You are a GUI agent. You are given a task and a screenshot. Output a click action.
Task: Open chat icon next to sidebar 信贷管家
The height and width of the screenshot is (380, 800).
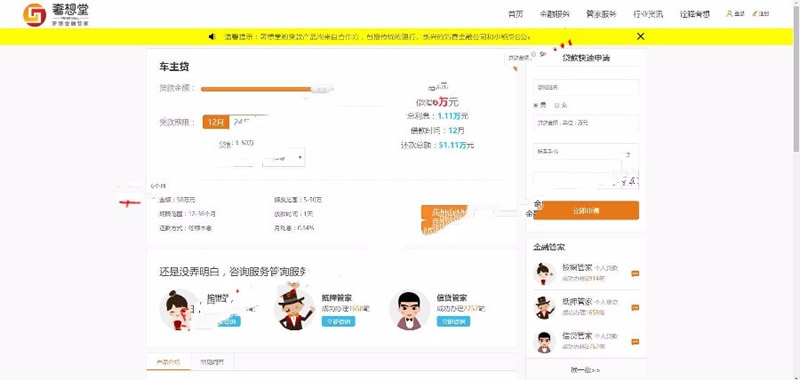(635, 342)
